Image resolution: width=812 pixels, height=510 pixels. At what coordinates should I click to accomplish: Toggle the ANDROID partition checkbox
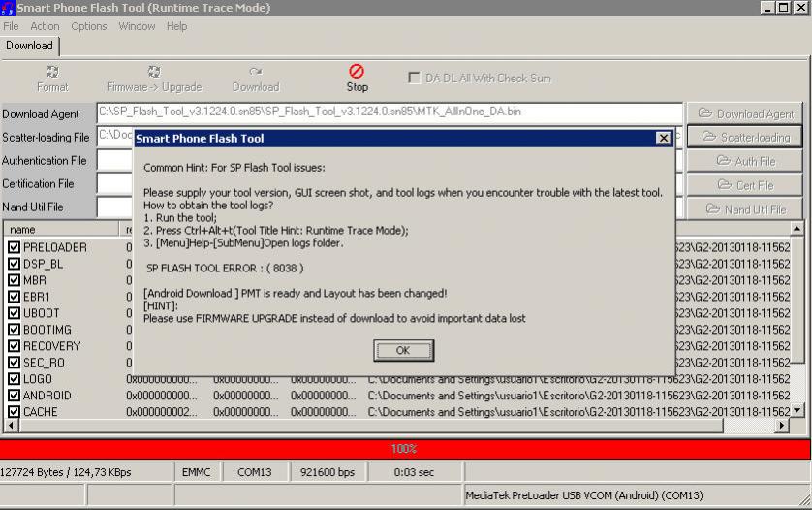click(14, 396)
